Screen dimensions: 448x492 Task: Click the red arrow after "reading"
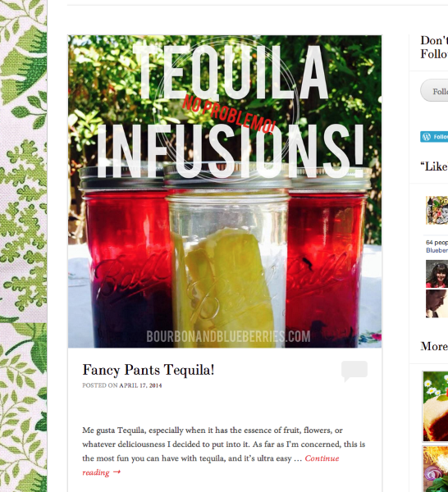click(x=117, y=472)
